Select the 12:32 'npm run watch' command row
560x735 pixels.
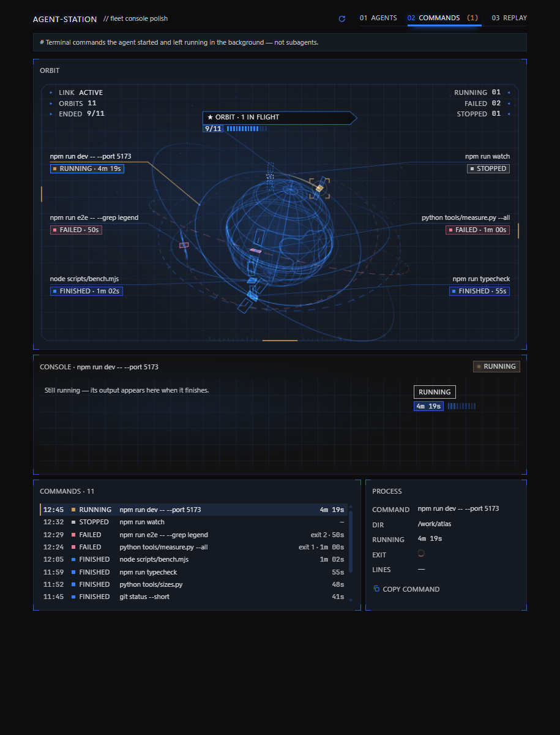tap(194, 522)
